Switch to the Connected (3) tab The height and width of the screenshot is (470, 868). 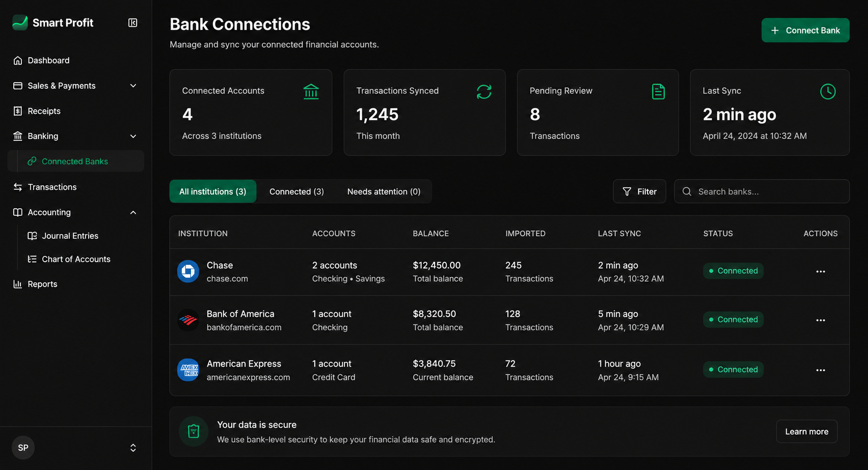296,191
